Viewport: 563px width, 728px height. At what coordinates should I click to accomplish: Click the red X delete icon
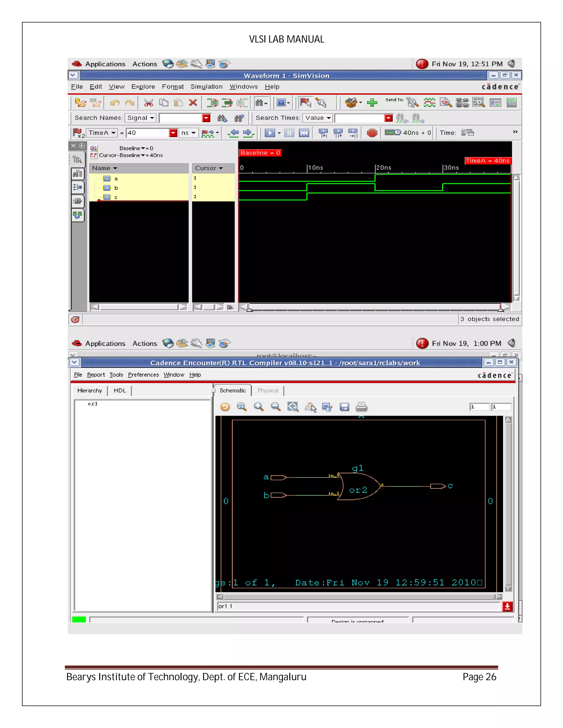(x=193, y=103)
